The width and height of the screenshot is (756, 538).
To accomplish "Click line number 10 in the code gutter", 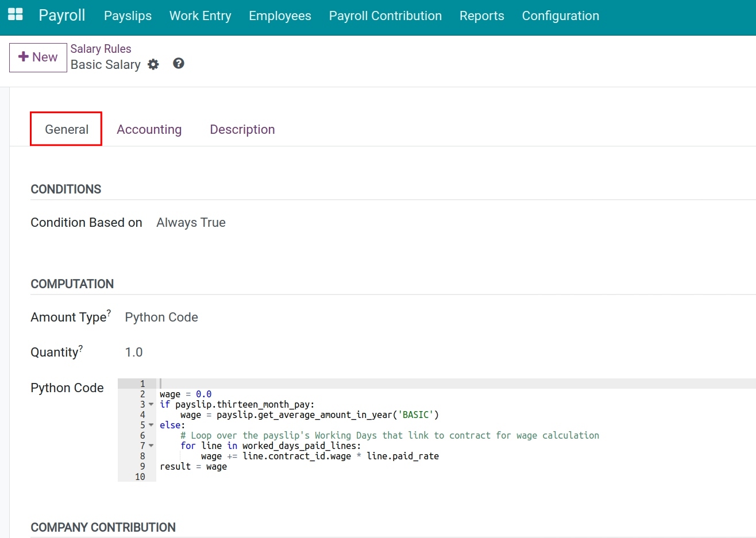I will tap(140, 477).
